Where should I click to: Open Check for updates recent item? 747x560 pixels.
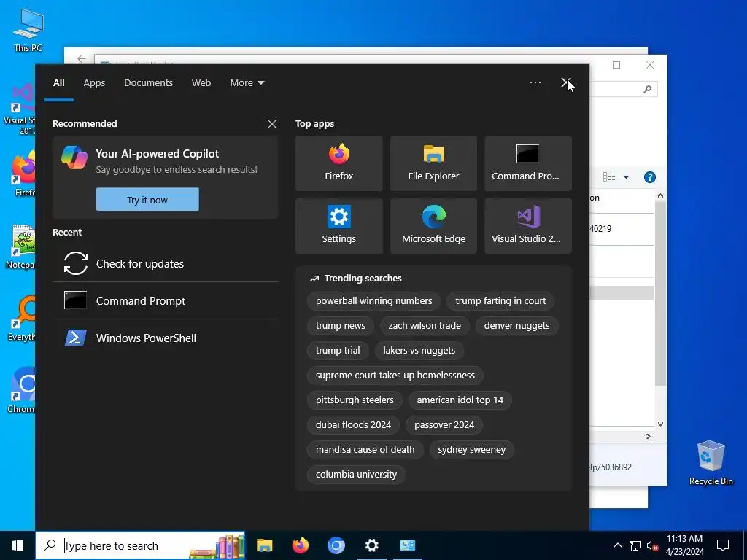click(166, 264)
